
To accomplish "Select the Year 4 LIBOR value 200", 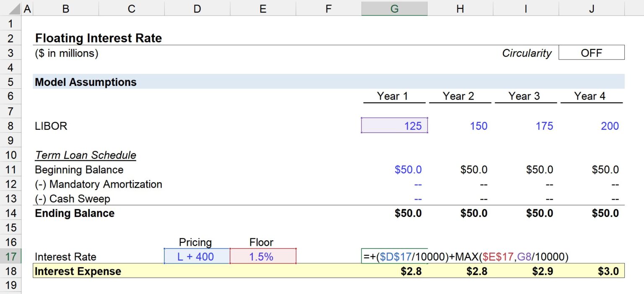I will click(x=591, y=126).
